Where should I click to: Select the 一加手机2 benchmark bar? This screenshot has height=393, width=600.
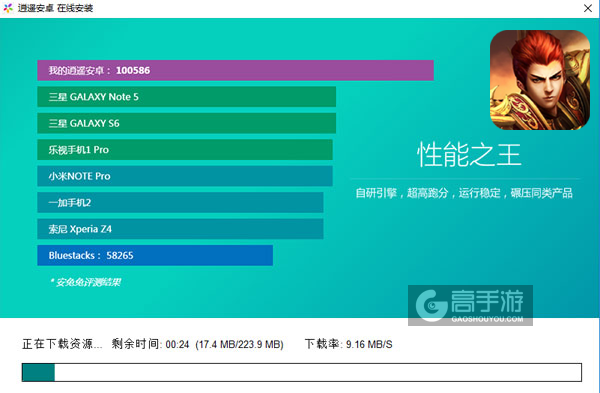click(180, 202)
